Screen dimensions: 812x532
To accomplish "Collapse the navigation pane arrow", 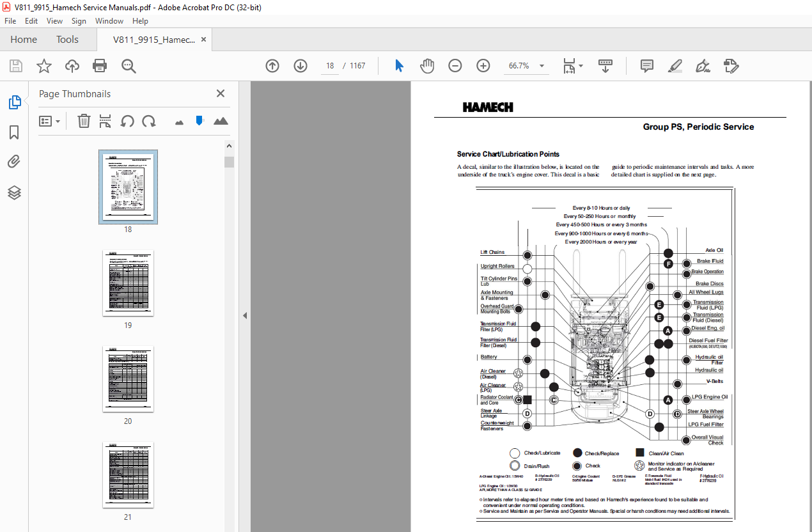I will (244, 315).
